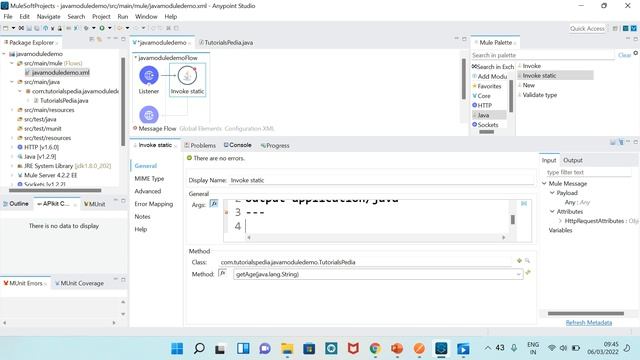
Task: Click Add Modules in Mule Palette
Action: [489, 76]
